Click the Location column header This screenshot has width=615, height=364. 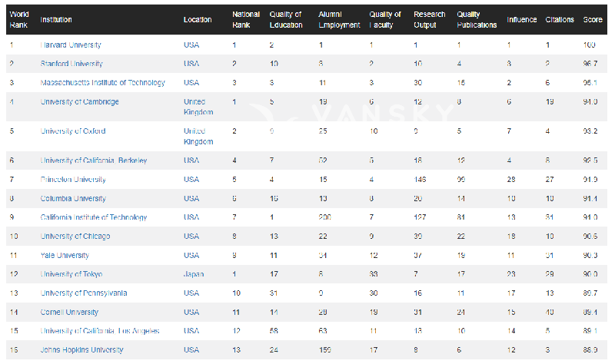point(198,20)
